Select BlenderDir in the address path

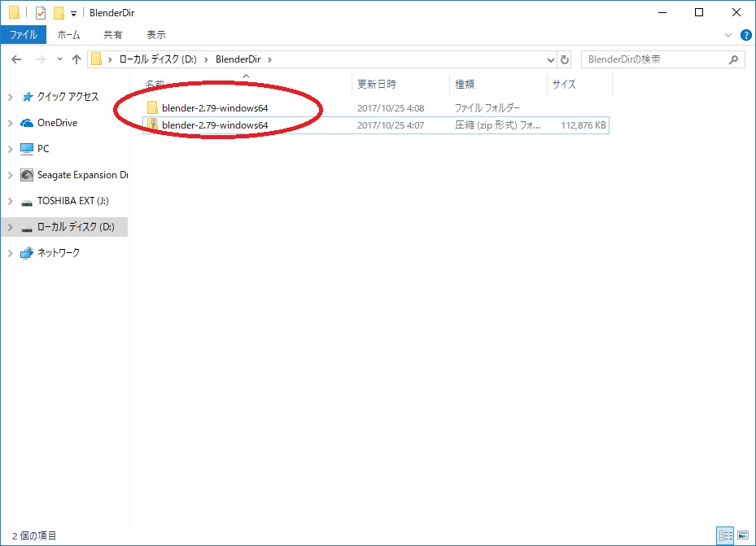tap(238, 59)
